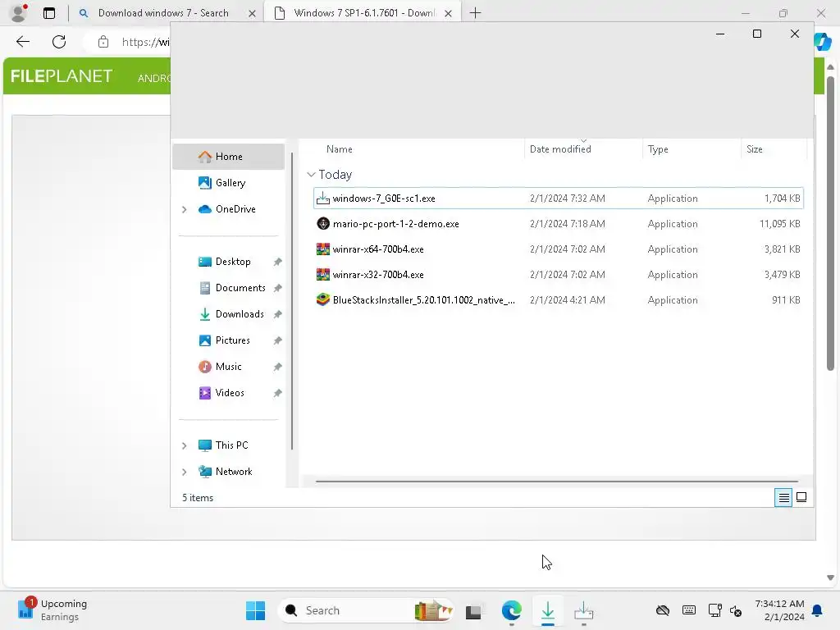Click the taskbar Search box
Screen dimensions: 840x630
[365, 610]
